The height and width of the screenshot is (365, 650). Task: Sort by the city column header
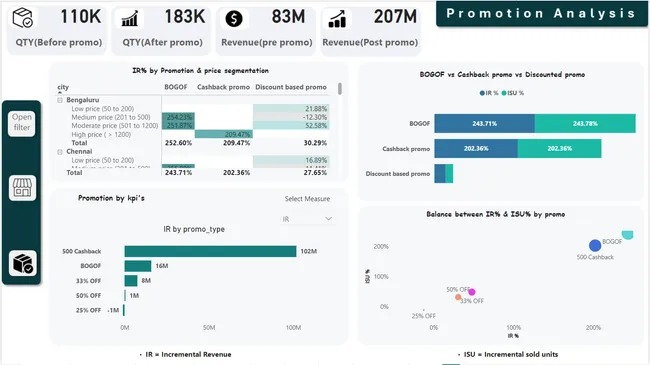(63, 87)
